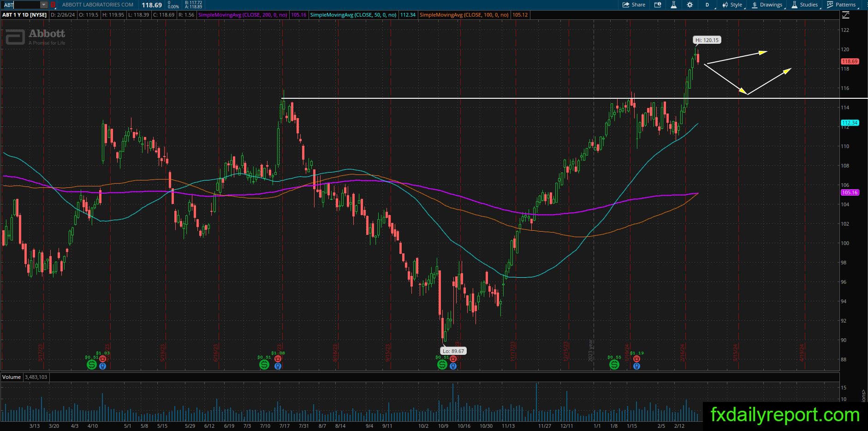Click the 3,483,103 volume value
Screen dimensions: 868x431
[x=36, y=377]
